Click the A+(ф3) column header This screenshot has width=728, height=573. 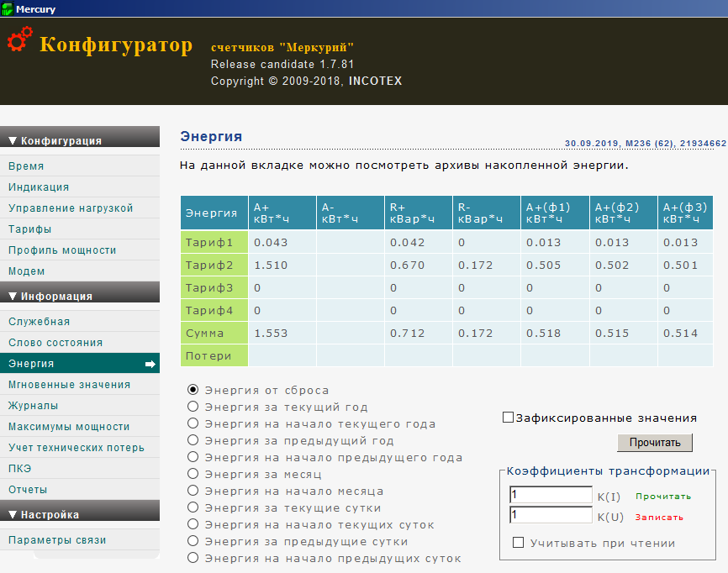(x=685, y=213)
